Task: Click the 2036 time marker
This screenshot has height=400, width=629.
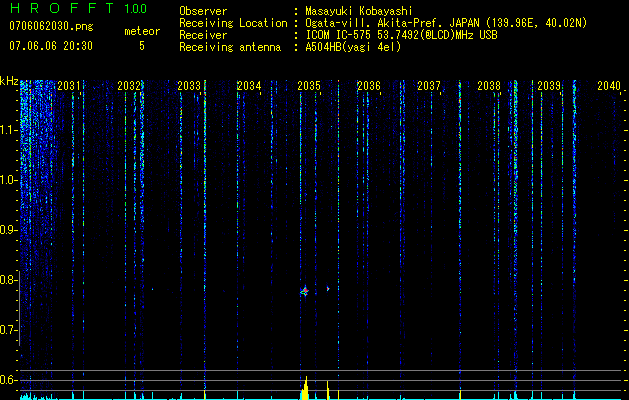Action: pos(369,85)
